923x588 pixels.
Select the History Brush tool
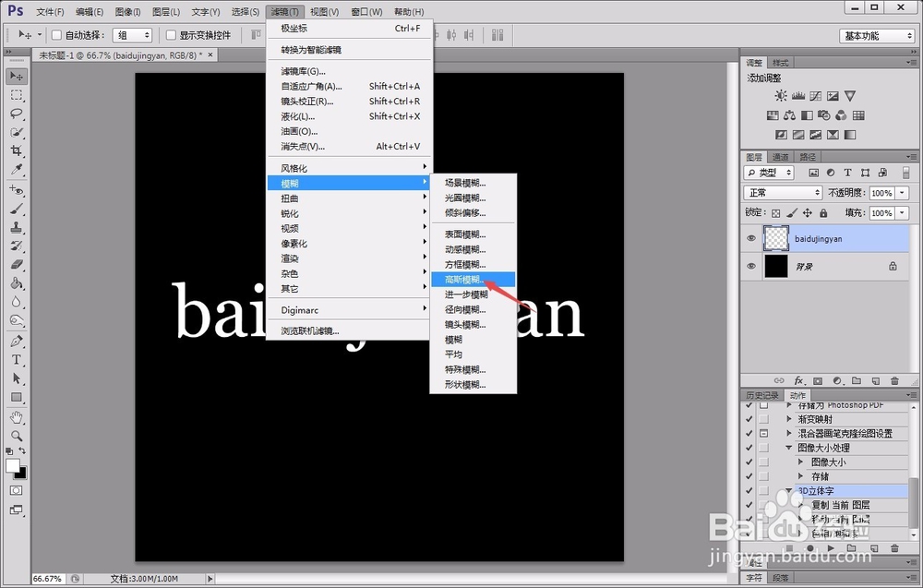pos(17,246)
